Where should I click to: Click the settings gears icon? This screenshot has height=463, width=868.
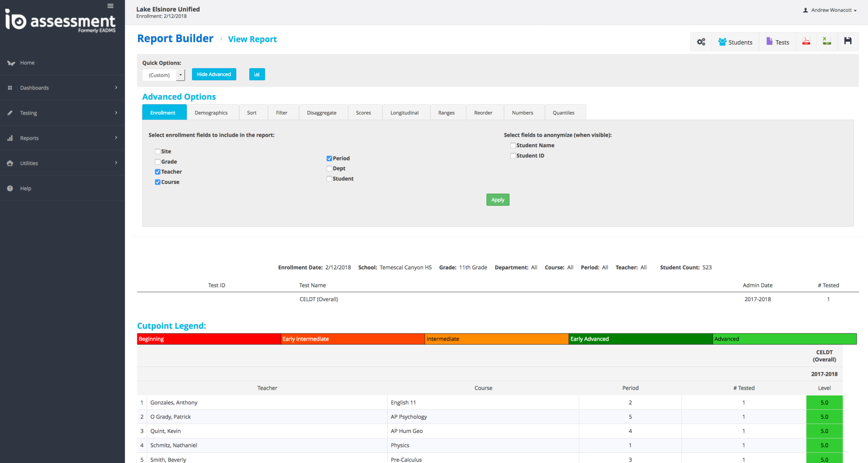click(701, 42)
